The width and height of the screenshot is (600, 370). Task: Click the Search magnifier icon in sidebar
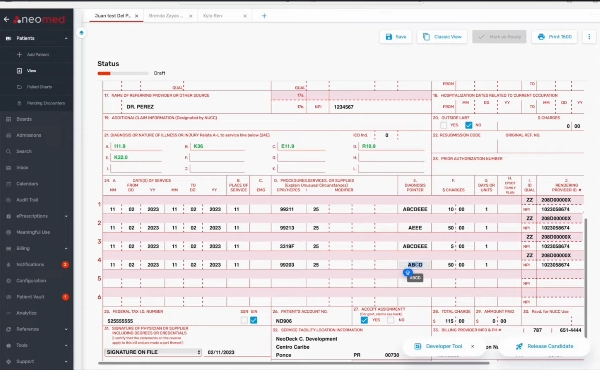click(x=8, y=152)
